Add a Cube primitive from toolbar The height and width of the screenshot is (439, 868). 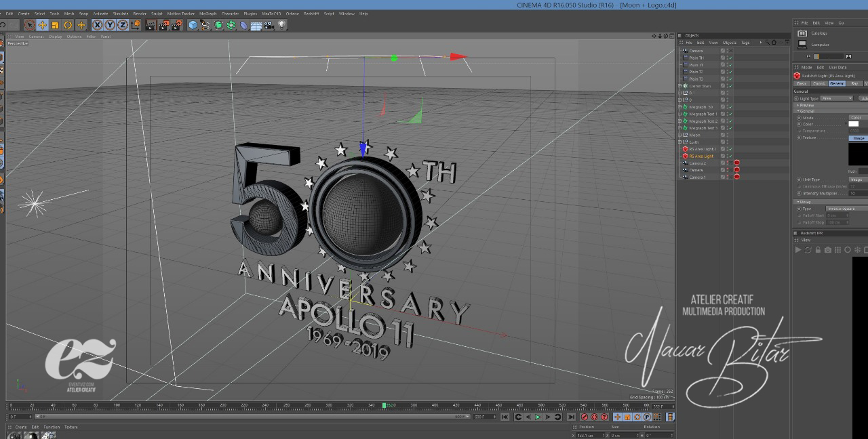pyautogui.click(x=193, y=25)
